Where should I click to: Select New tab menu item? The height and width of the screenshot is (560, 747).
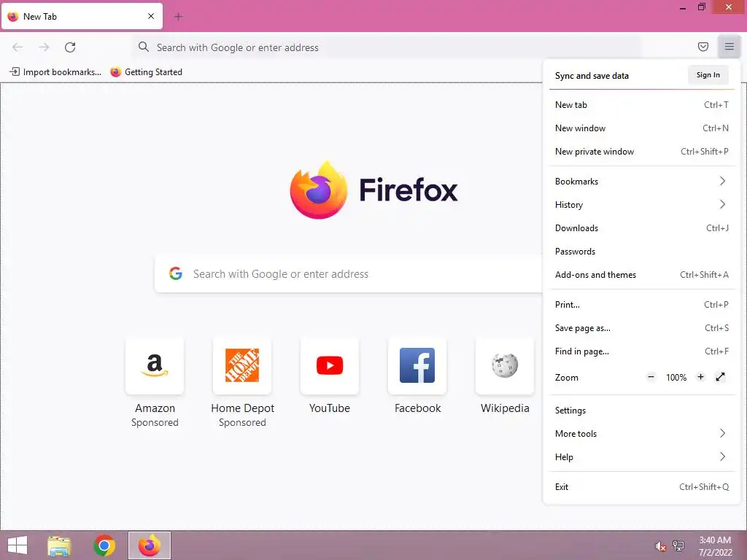(x=642, y=105)
